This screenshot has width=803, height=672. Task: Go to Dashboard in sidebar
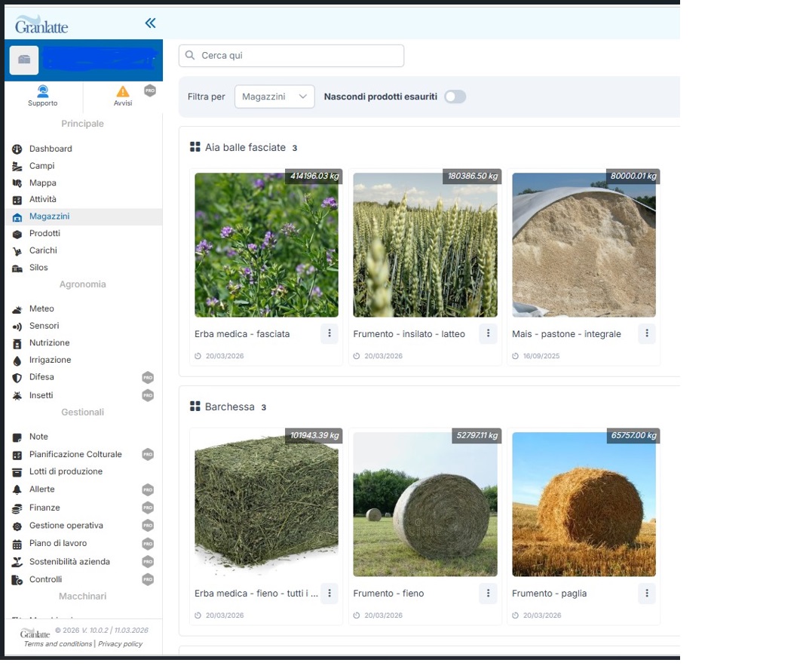pyautogui.click(x=51, y=149)
